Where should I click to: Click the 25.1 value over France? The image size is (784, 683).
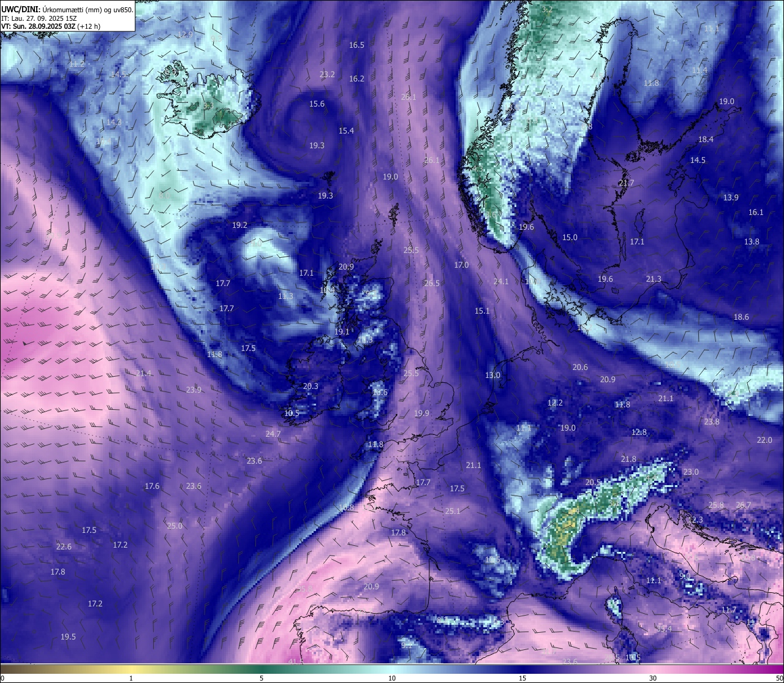(x=453, y=511)
